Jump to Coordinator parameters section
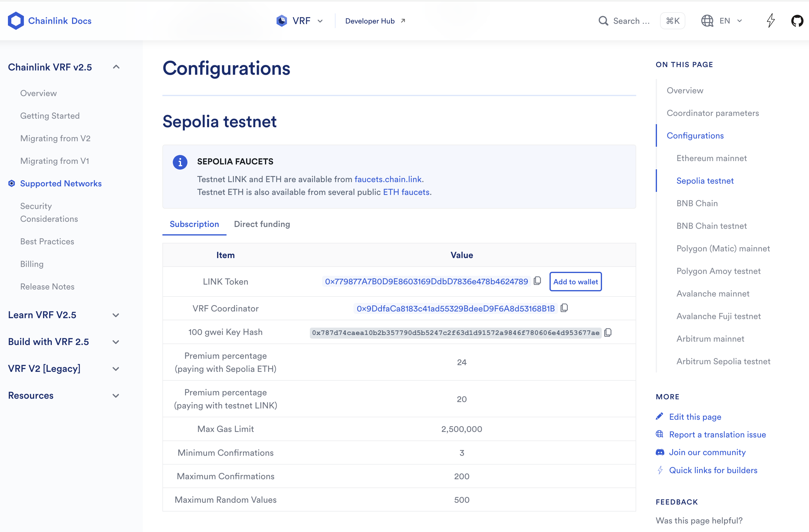The image size is (809, 532). click(x=713, y=113)
